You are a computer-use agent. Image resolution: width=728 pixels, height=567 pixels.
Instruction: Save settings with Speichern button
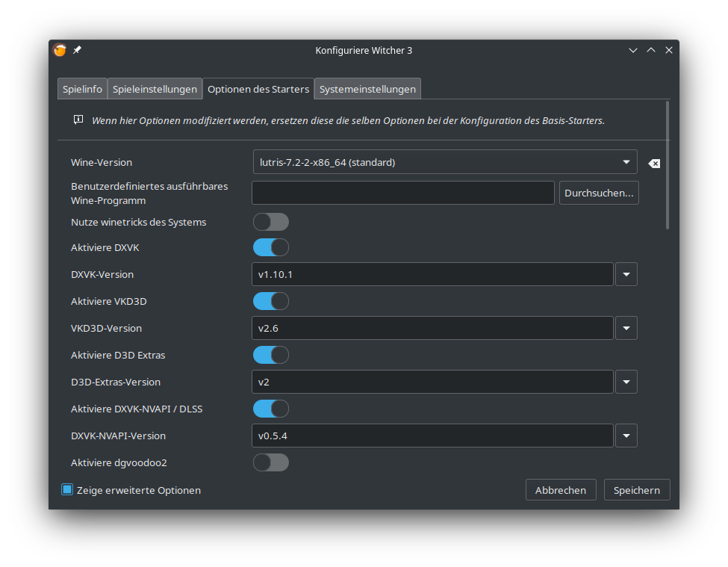click(x=637, y=490)
